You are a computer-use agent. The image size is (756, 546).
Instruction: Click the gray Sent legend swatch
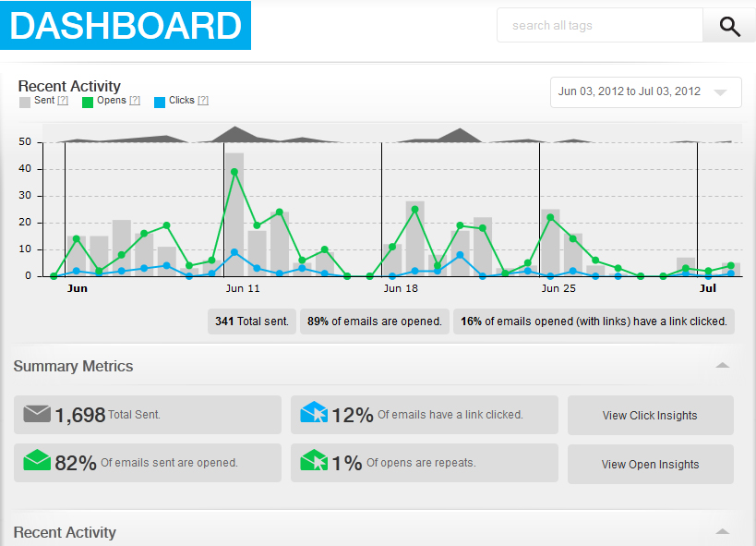pos(25,101)
